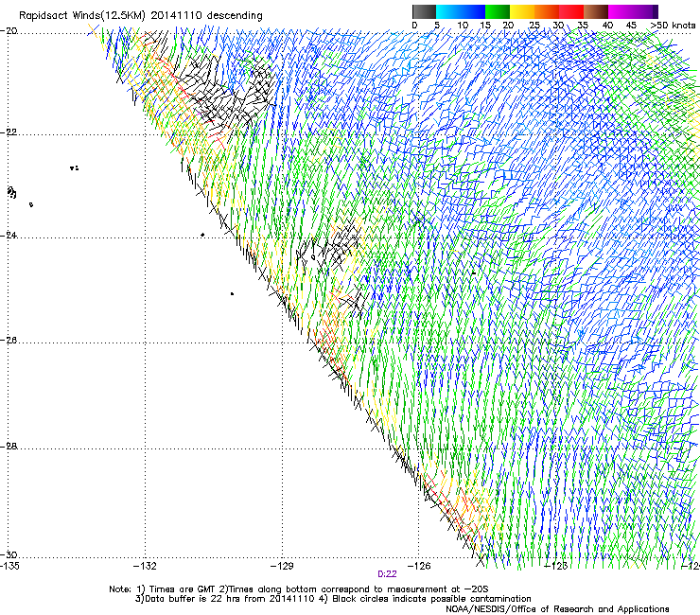Click the cyan-blue 5-15 knots legend segment
The height and width of the screenshot is (615, 700).
(x=461, y=11)
